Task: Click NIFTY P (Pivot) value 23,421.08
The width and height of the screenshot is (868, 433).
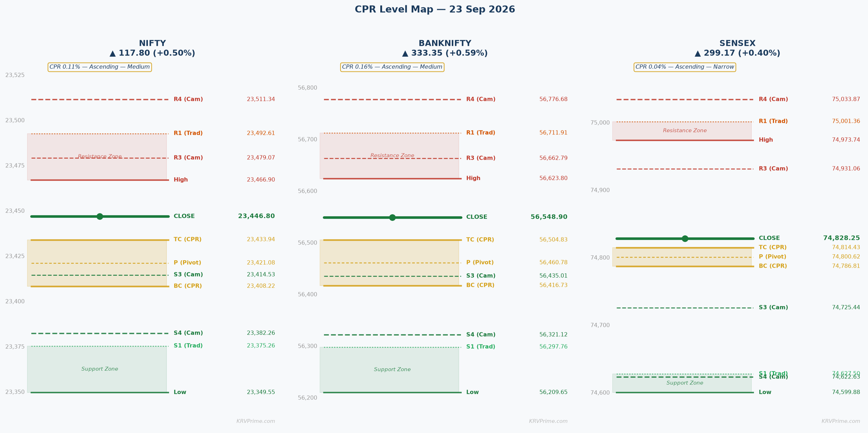Action: (261, 263)
